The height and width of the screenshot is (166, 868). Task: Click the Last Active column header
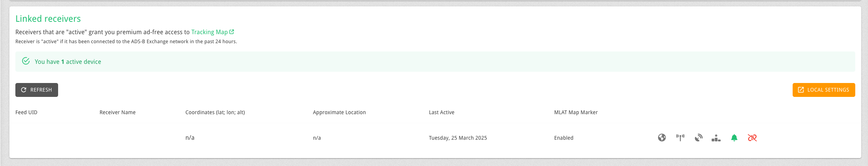[x=441, y=112]
